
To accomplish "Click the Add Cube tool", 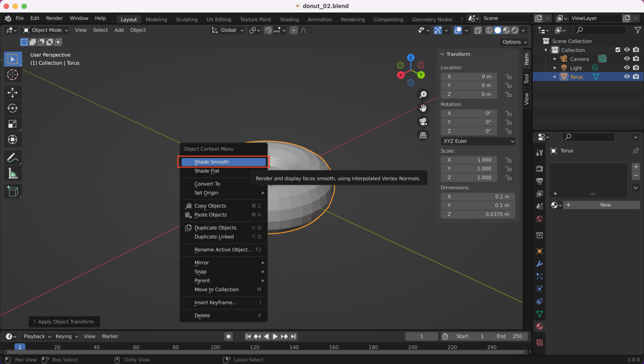I will tap(13, 192).
